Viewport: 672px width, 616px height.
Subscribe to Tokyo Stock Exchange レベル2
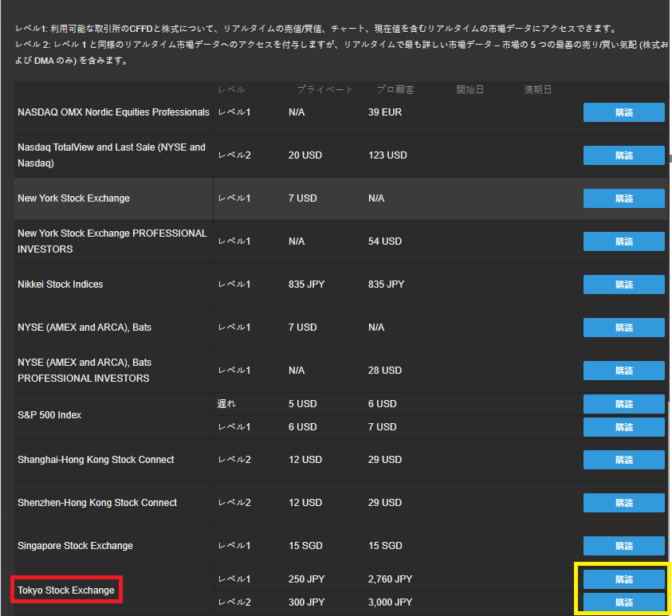(623, 602)
